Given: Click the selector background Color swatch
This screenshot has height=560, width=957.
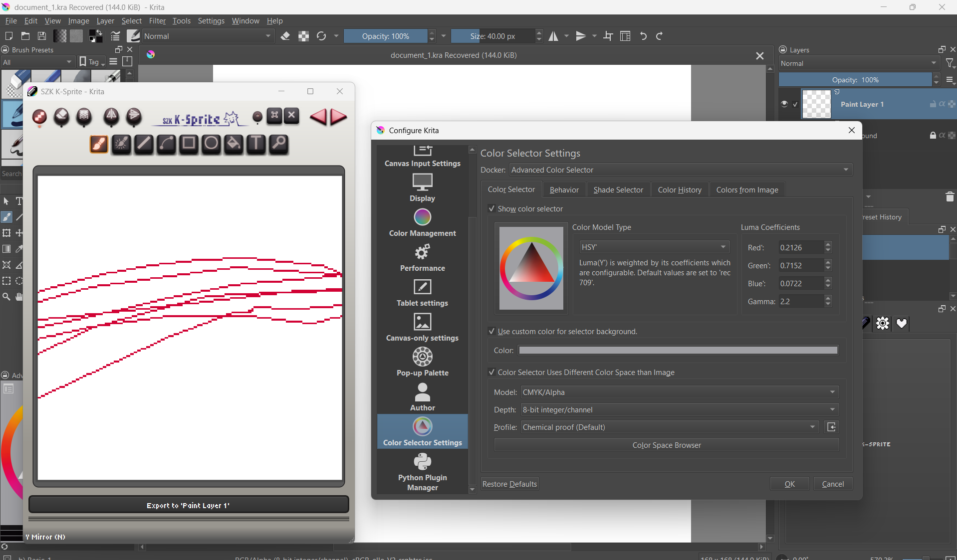Looking at the screenshot, I should pyautogui.click(x=678, y=350).
